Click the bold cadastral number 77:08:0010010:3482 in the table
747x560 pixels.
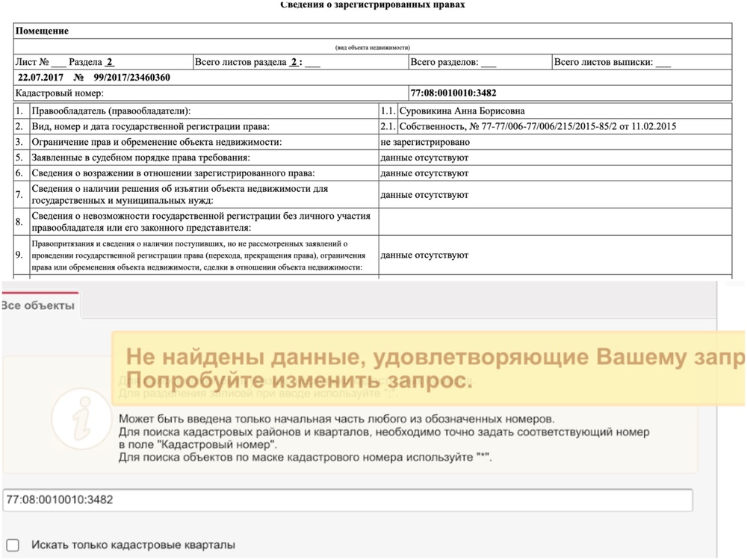point(453,93)
